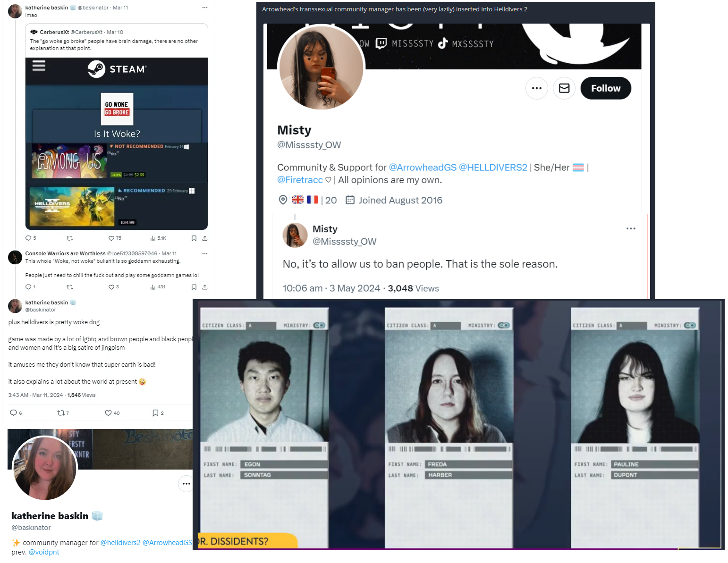728x563 pixels.
Task: Bookmark katherine baskin's lmao tweet
Action: pos(194,238)
